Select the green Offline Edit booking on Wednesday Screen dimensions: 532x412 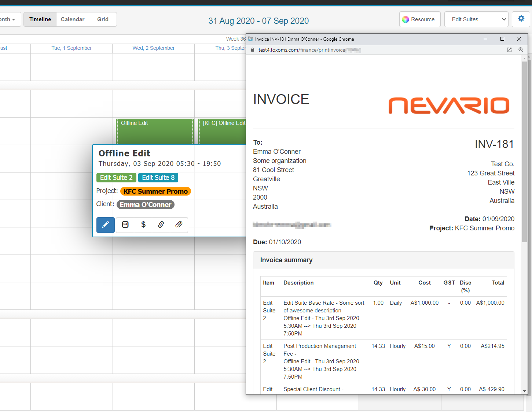pyautogui.click(x=155, y=131)
